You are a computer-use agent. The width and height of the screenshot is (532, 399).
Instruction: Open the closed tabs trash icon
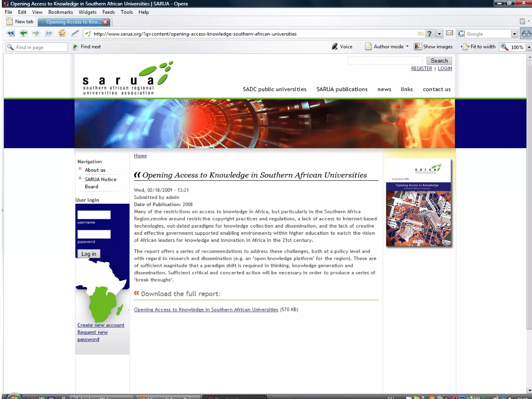(522, 22)
